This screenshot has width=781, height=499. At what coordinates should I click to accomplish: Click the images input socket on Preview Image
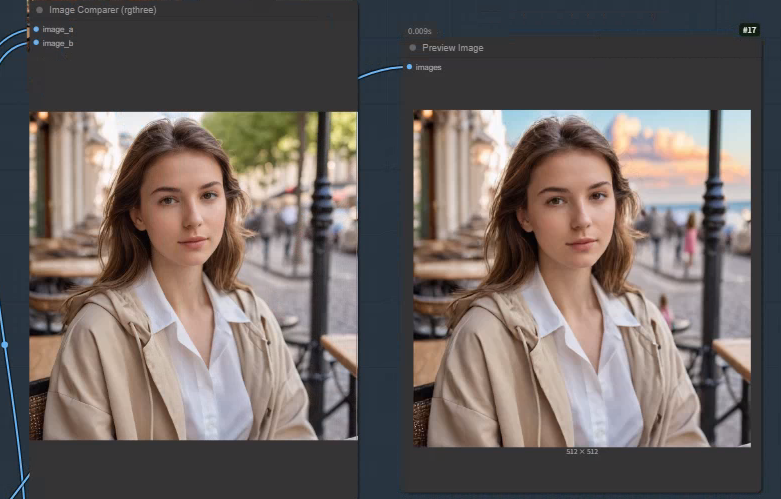(409, 67)
